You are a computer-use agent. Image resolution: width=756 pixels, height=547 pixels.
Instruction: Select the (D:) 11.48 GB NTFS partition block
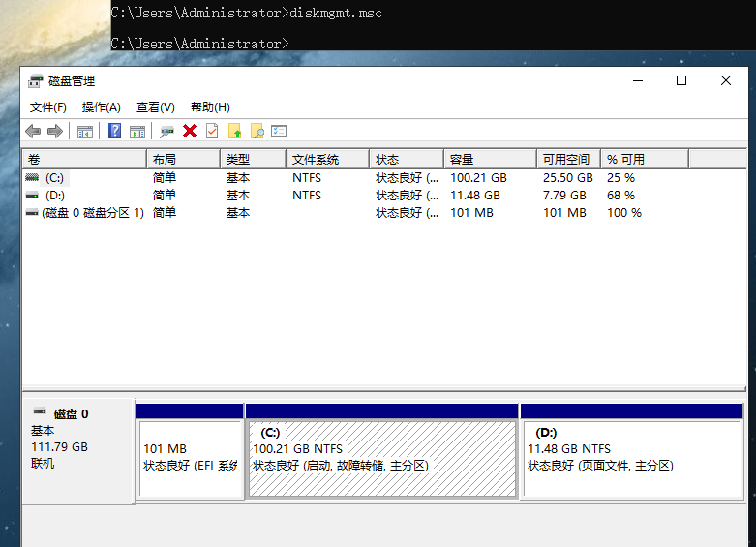[632, 452]
